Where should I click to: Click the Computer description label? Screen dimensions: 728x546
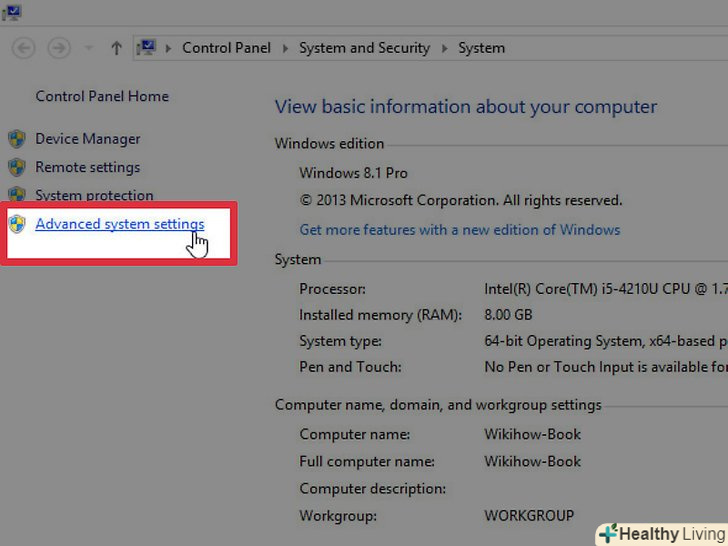tap(372, 488)
